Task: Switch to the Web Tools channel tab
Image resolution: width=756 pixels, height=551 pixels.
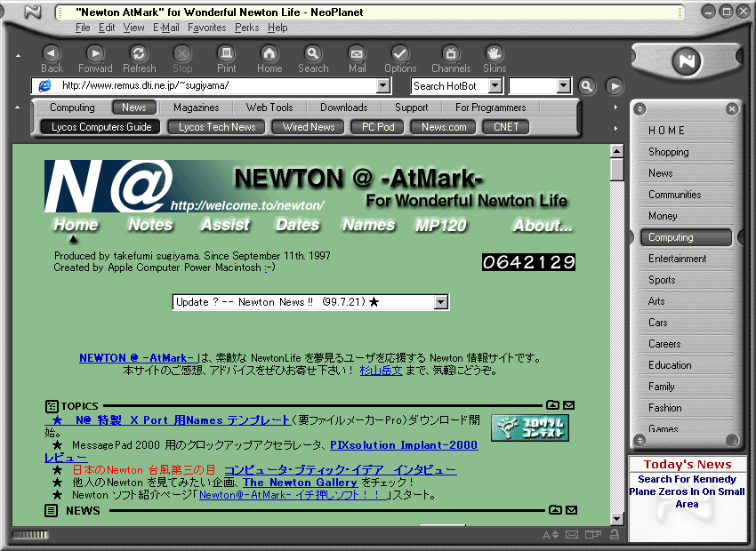Action: [269, 108]
